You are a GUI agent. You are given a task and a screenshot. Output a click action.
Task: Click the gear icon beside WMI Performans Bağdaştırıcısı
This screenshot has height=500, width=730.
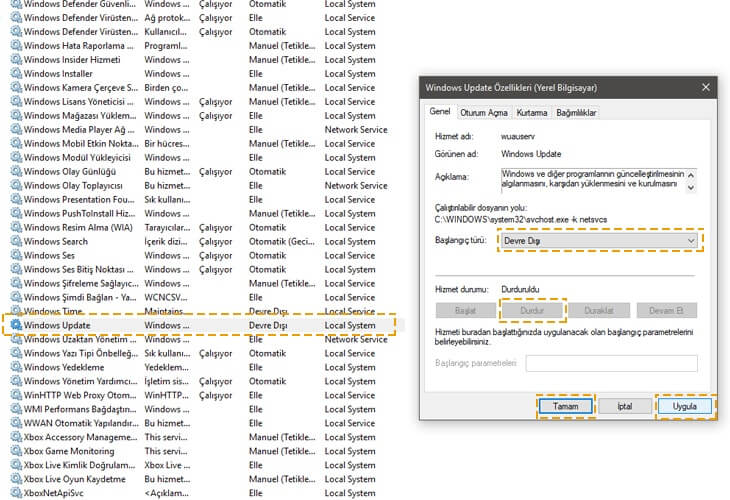tap(16, 409)
